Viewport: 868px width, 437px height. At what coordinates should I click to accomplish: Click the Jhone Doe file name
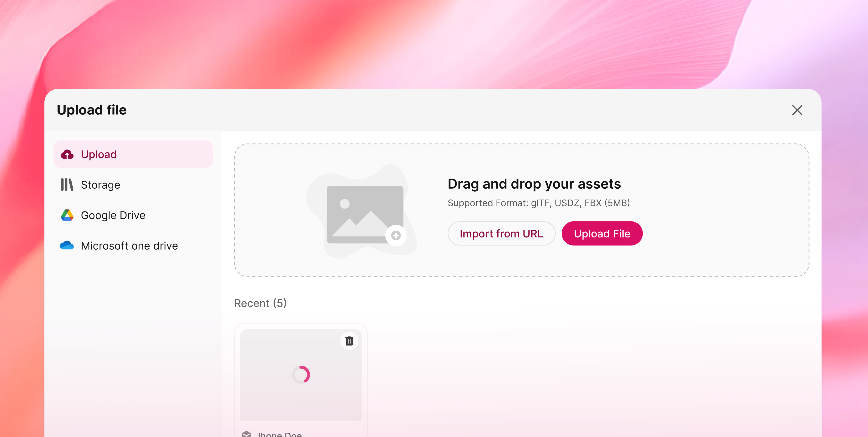click(280, 434)
